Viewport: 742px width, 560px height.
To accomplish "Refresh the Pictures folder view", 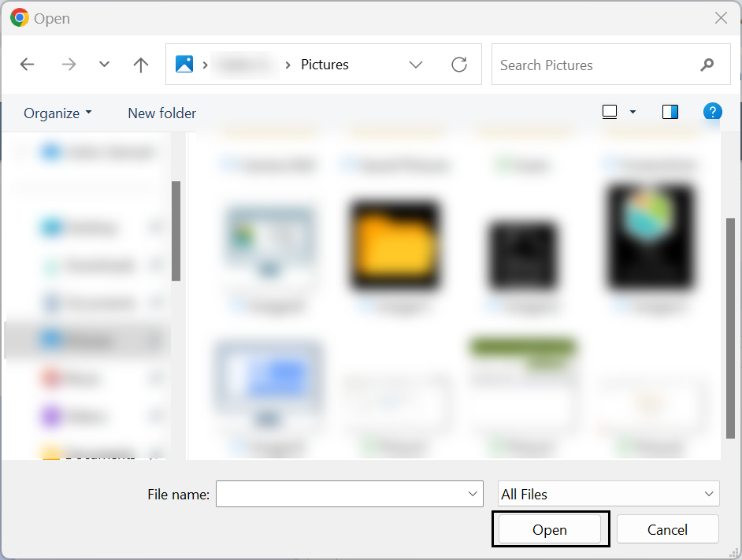I will click(x=459, y=65).
